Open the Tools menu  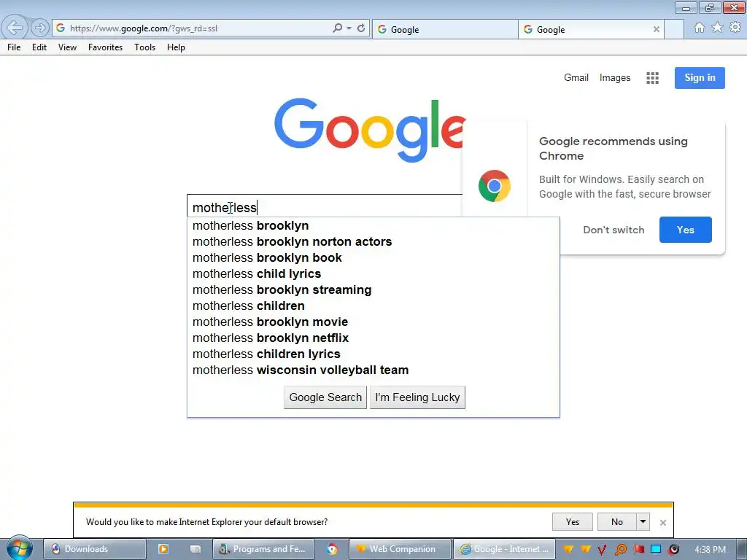(x=145, y=47)
